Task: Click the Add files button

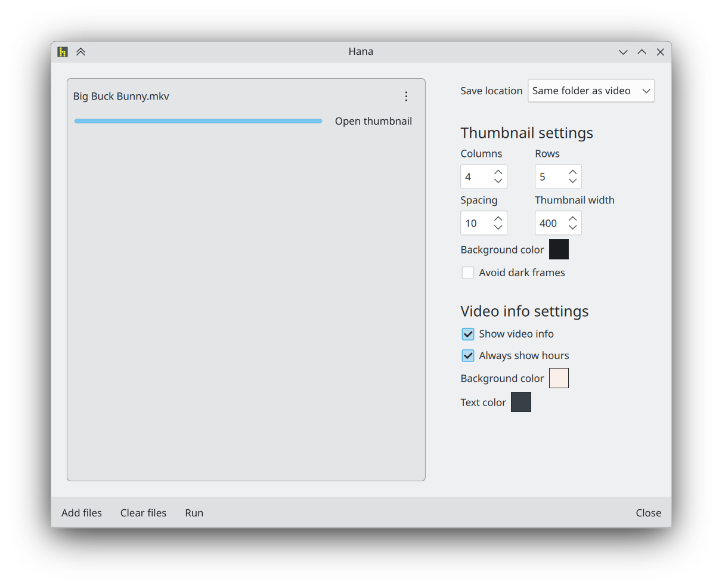Action: (x=81, y=512)
